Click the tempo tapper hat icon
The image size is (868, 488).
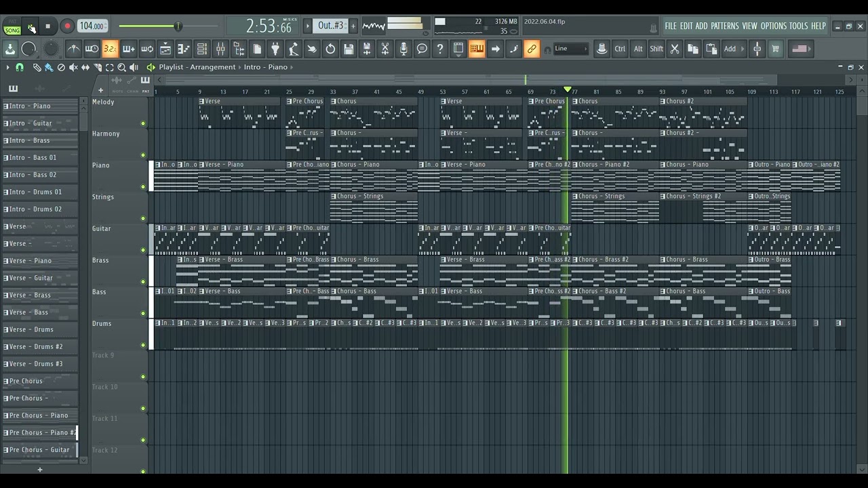point(601,49)
